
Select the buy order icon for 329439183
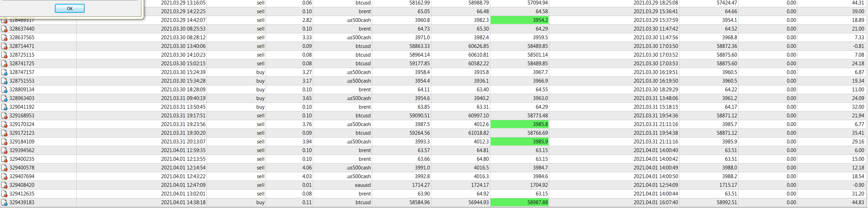pos(4,202)
